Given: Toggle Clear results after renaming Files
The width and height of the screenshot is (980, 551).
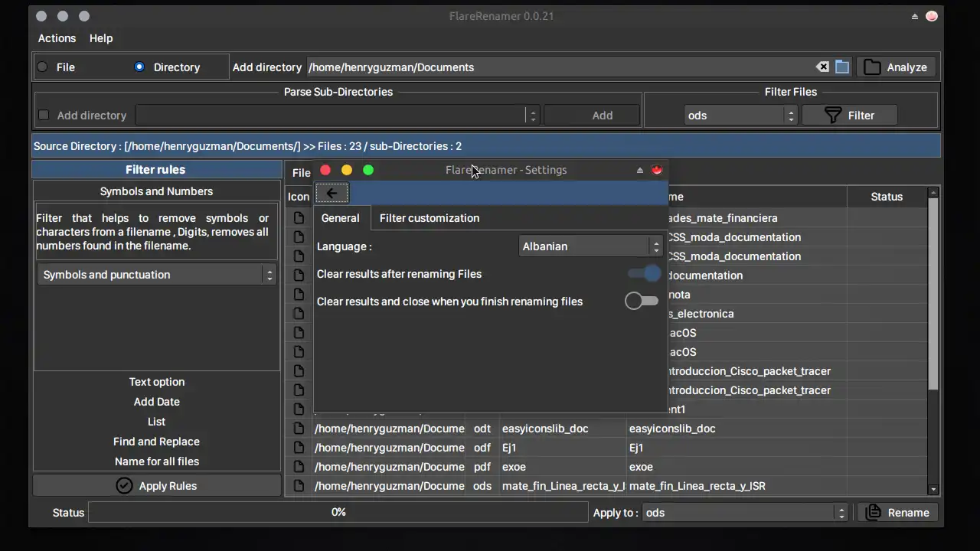Looking at the screenshot, I should (643, 274).
